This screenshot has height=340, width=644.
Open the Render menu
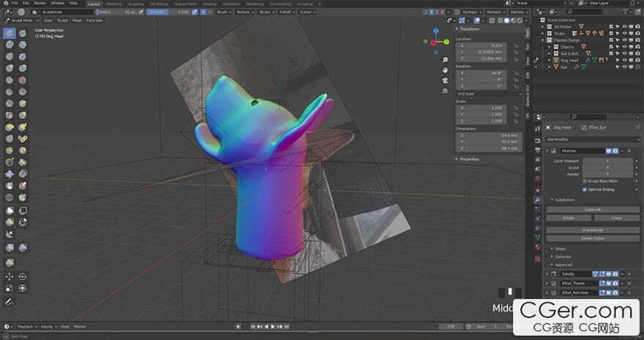[x=38, y=3]
